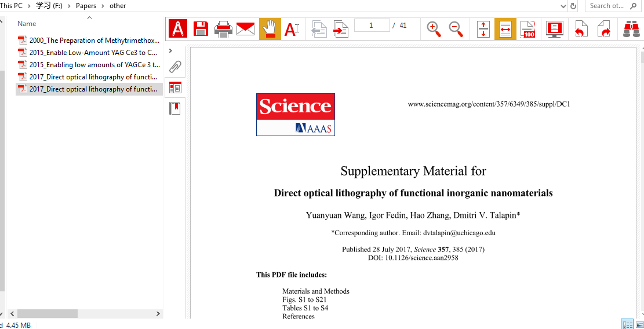Set zoom to actual size 100

[x=527, y=29]
